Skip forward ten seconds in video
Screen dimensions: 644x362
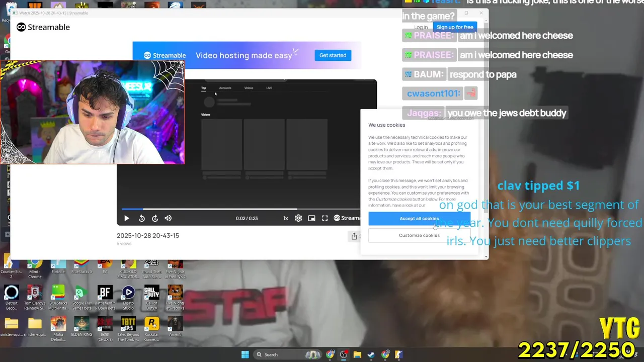pos(155,218)
